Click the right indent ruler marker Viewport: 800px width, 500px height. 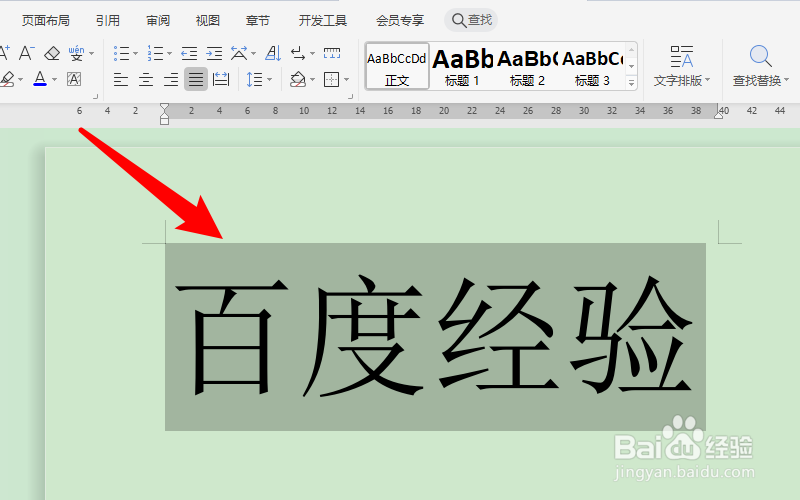pyautogui.click(x=718, y=115)
